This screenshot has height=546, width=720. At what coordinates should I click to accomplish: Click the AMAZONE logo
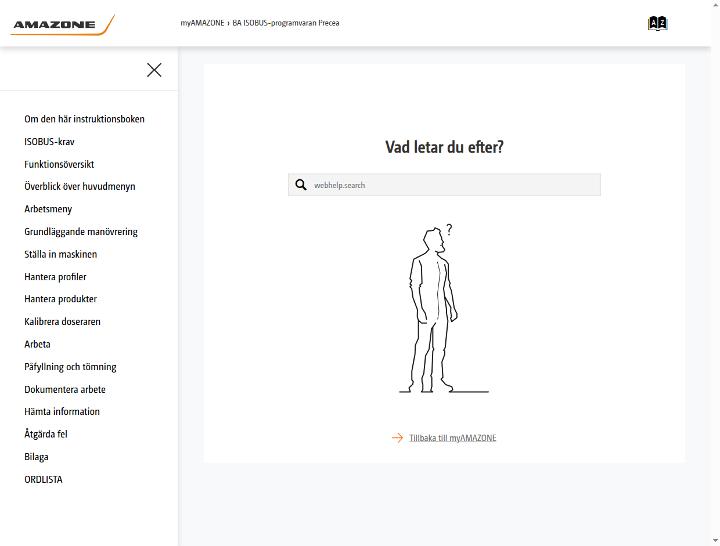(x=62, y=25)
